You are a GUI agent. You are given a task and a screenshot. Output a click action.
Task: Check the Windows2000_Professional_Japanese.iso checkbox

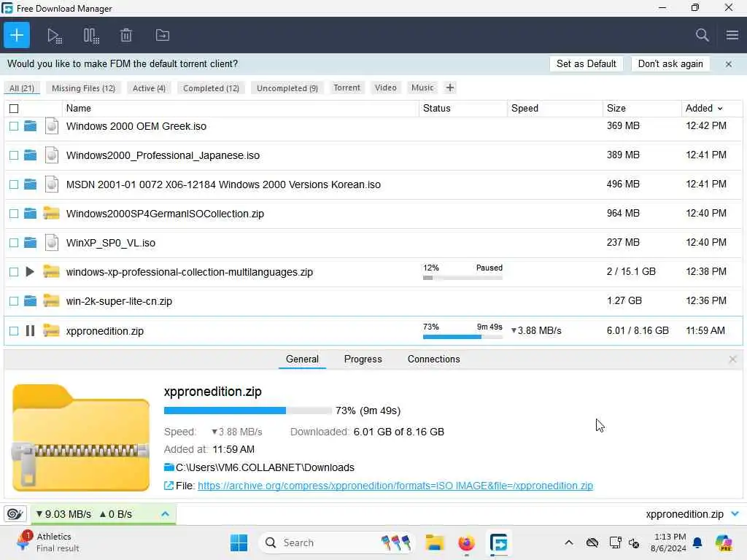(x=14, y=155)
